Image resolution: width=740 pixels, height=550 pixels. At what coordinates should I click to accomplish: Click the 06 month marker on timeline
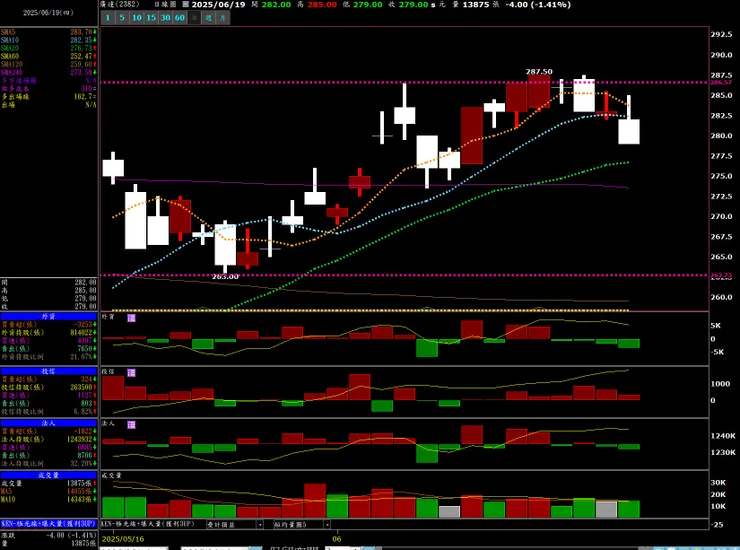pos(336,539)
